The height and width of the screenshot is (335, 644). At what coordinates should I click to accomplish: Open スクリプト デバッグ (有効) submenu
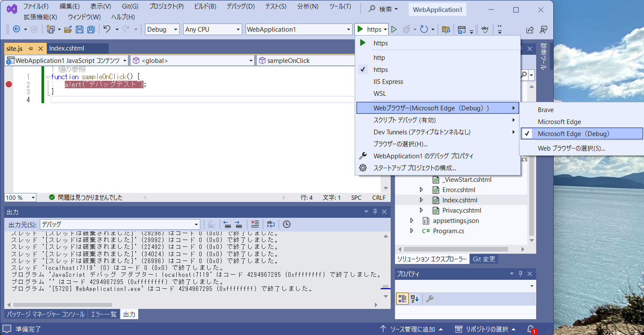[x=437, y=120]
